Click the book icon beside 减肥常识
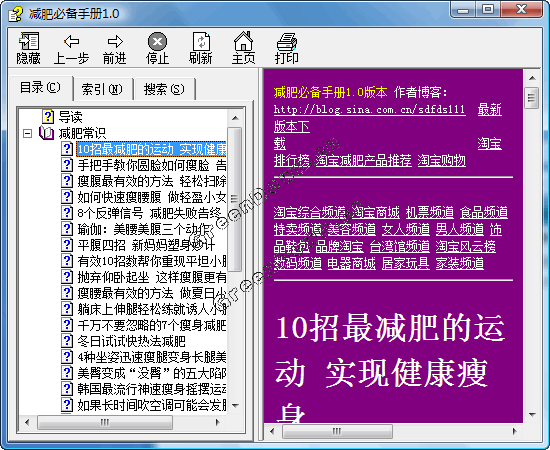 46,133
